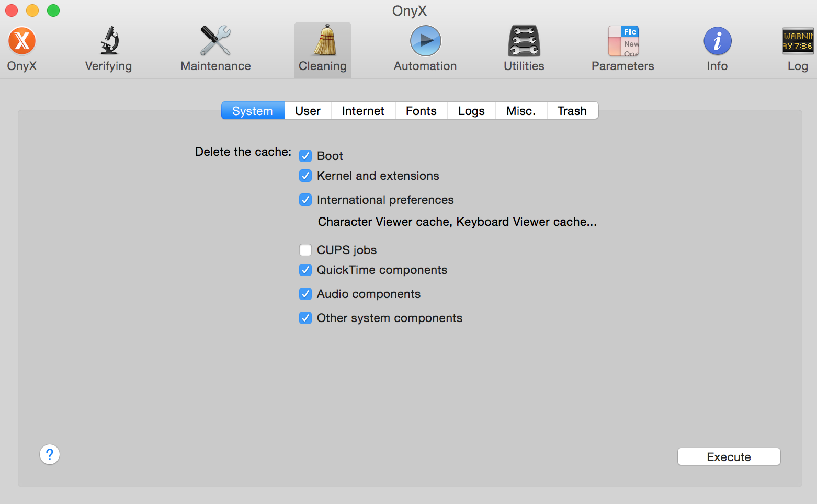817x504 pixels.
Task: Close the OnyX window
Action: tap(12, 10)
